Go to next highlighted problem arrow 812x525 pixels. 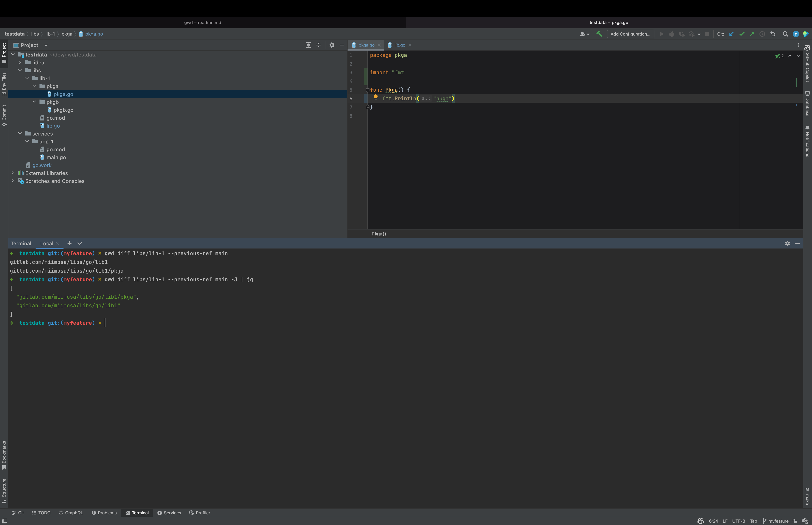tap(798, 56)
